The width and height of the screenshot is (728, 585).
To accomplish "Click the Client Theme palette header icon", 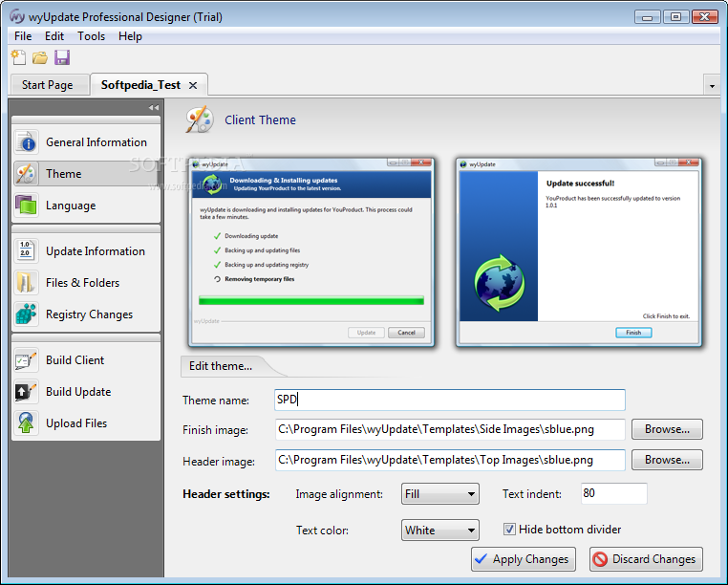I will point(200,119).
